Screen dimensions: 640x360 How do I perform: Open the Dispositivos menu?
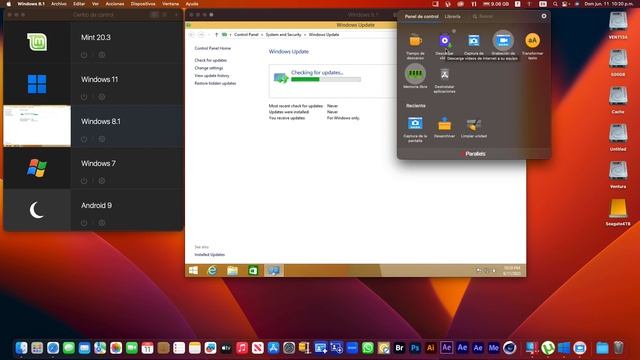point(143,4)
